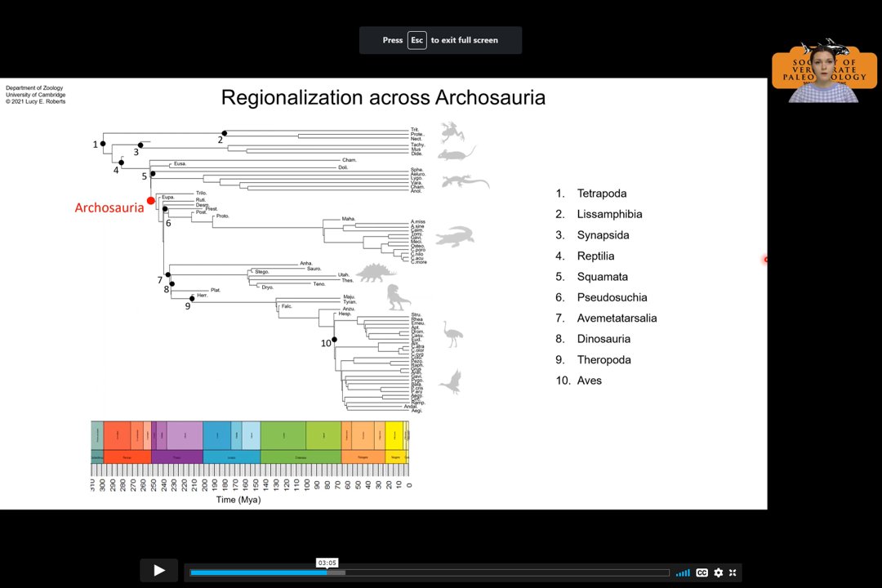This screenshot has width=882, height=588.
Task: Click the Esc key hint in the overlay
Action: (x=416, y=41)
